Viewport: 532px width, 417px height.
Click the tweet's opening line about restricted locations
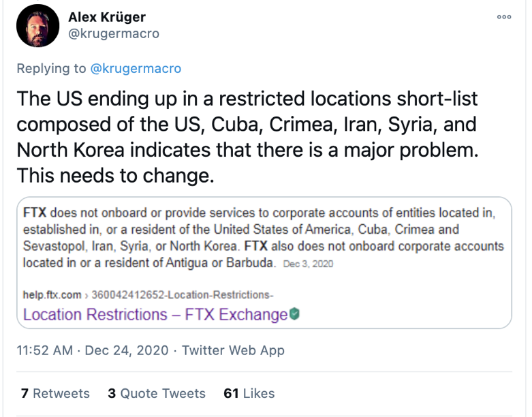point(248,99)
